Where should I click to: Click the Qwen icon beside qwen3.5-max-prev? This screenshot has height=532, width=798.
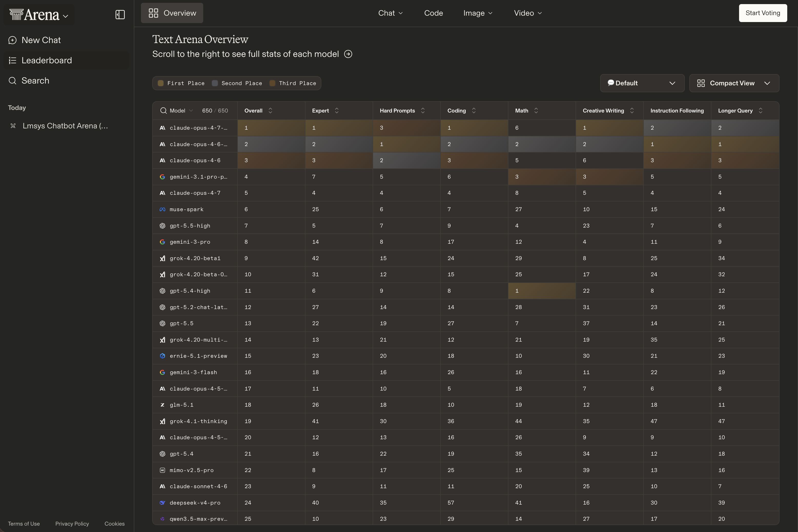162,519
